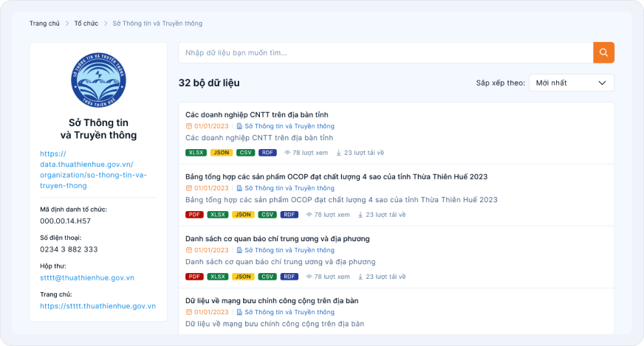Click JSON tag of OCOP dataset
Image resolution: width=644 pixels, height=346 pixels.
click(243, 215)
